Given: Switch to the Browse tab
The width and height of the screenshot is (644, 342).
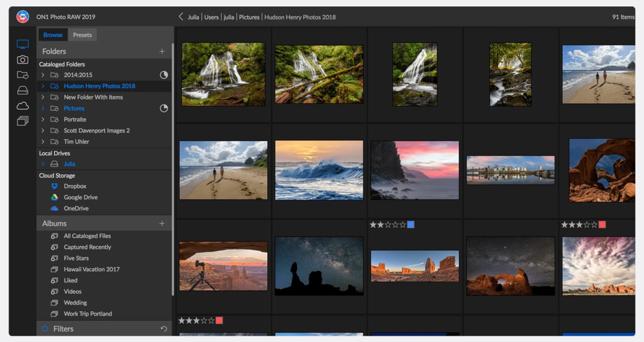Looking at the screenshot, I should (53, 35).
